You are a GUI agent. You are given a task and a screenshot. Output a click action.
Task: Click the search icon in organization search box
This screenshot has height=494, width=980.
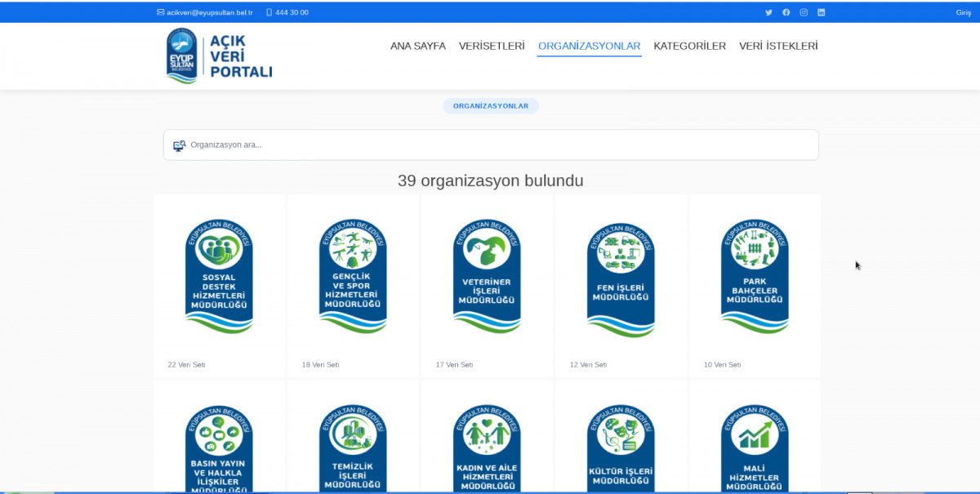pos(180,145)
